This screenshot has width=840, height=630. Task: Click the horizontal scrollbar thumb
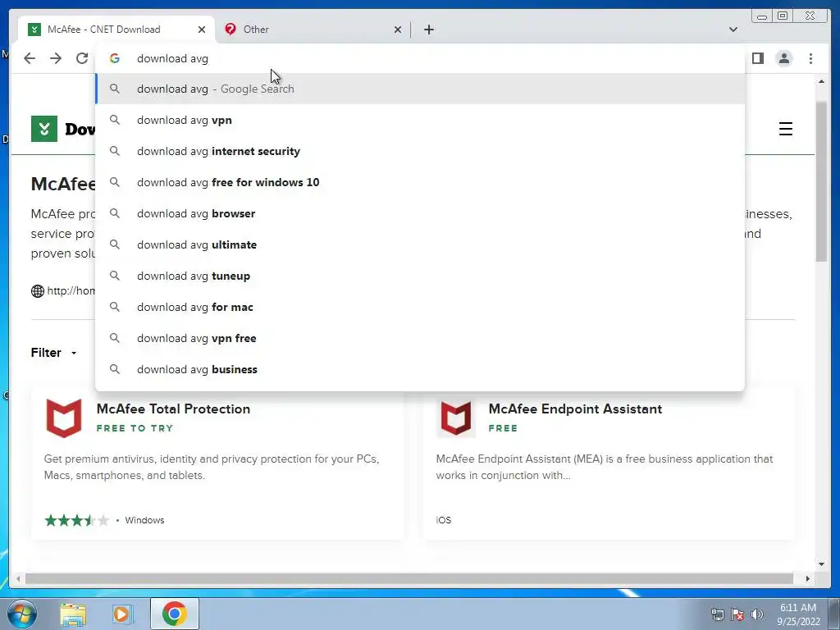409,578
